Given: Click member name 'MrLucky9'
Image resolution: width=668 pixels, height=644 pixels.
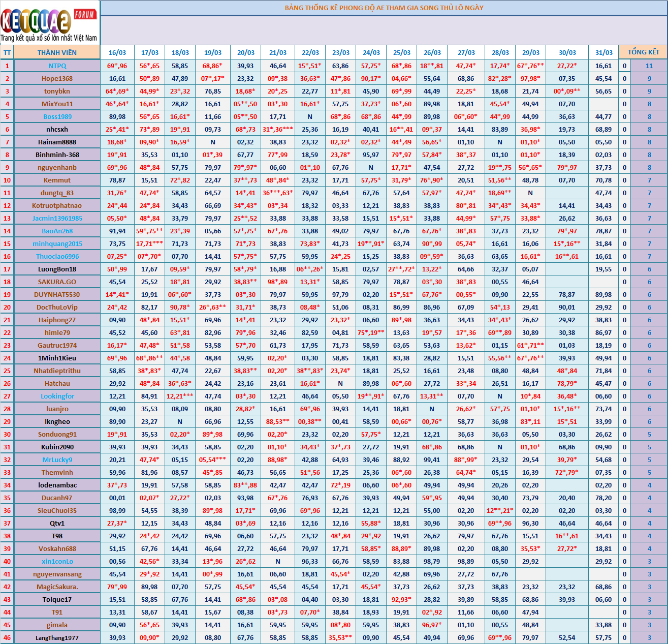Looking at the screenshot, I should [57, 459].
